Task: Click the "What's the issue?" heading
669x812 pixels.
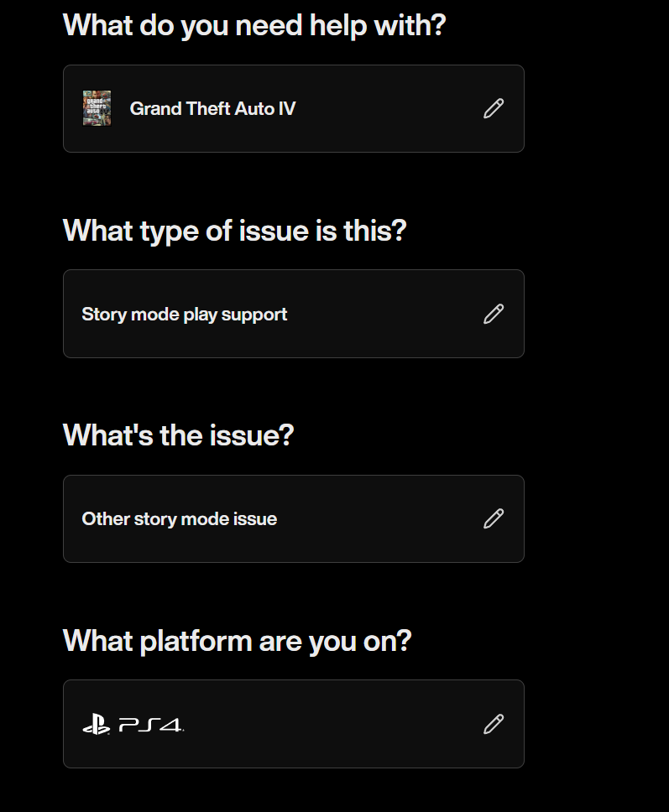Action: 178,435
